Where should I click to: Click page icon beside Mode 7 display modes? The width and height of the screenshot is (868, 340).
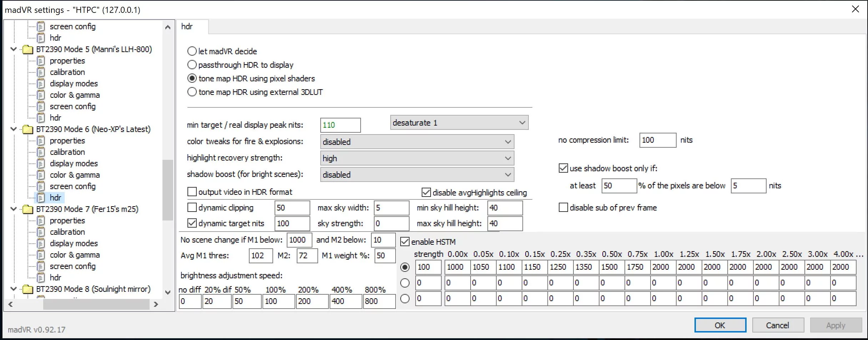coord(41,243)
